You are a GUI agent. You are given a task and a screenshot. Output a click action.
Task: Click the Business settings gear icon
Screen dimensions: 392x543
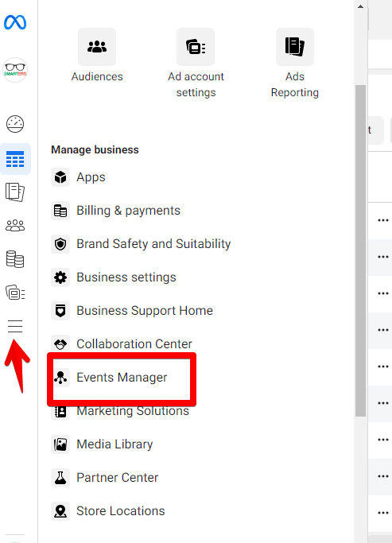(60, 277)
